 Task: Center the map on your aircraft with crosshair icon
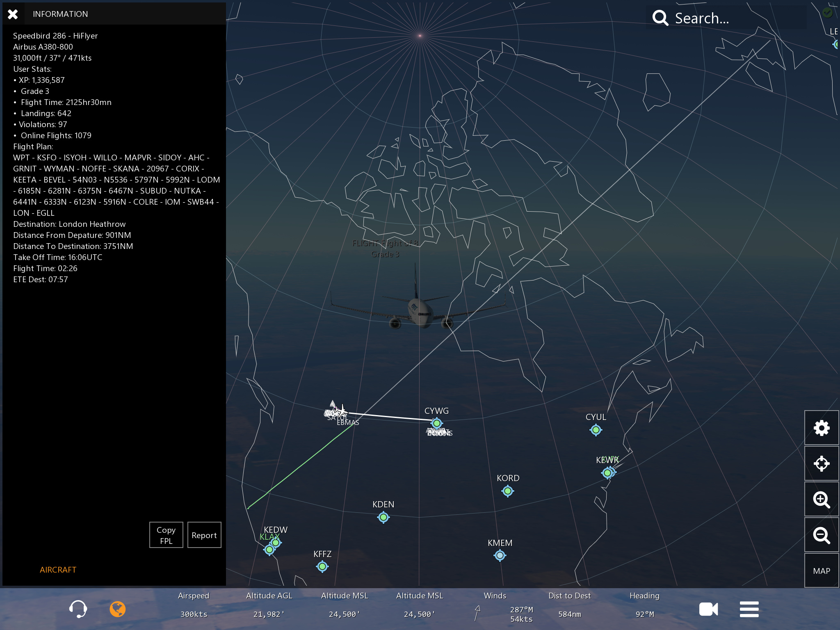(x=821, y=463)
